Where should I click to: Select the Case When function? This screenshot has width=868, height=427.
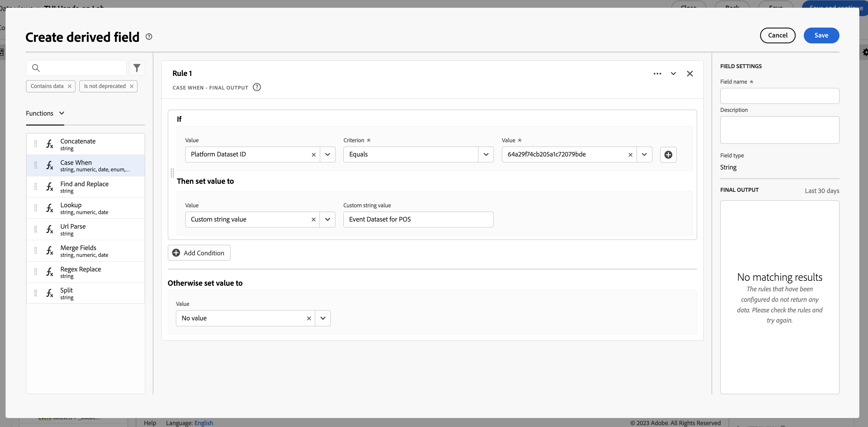(86, 165)
